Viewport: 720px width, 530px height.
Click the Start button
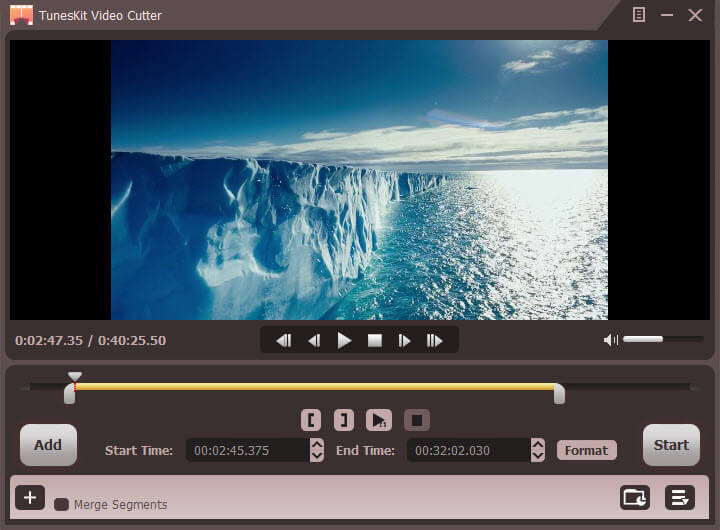671,445
